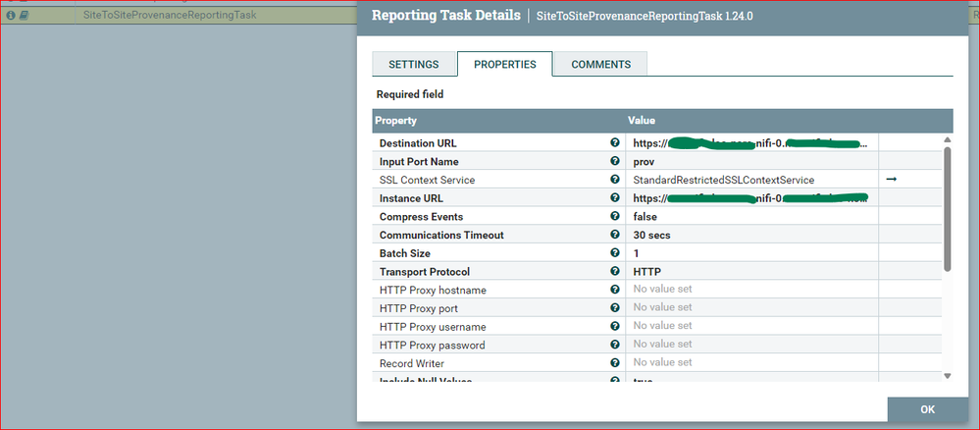980x430 pixels.
Task: Go to StandardRestrictedSSLContextService via arrow icon
Action: (x=892, y=180)
